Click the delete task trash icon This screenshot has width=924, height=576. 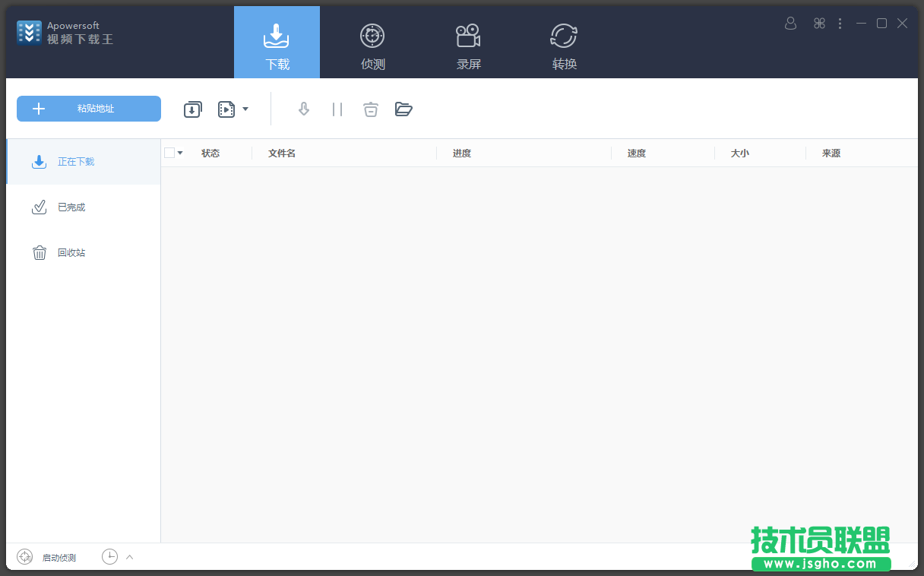point(370,109)
